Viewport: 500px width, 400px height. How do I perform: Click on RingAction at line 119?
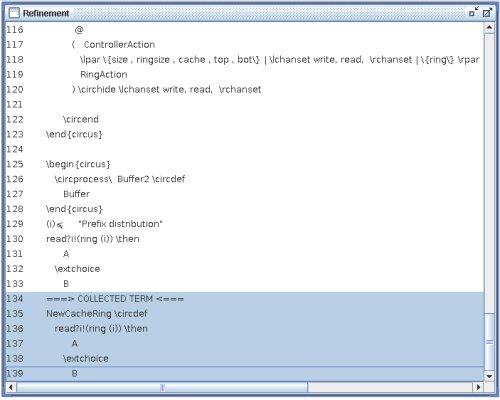click(x=104, y=75)
